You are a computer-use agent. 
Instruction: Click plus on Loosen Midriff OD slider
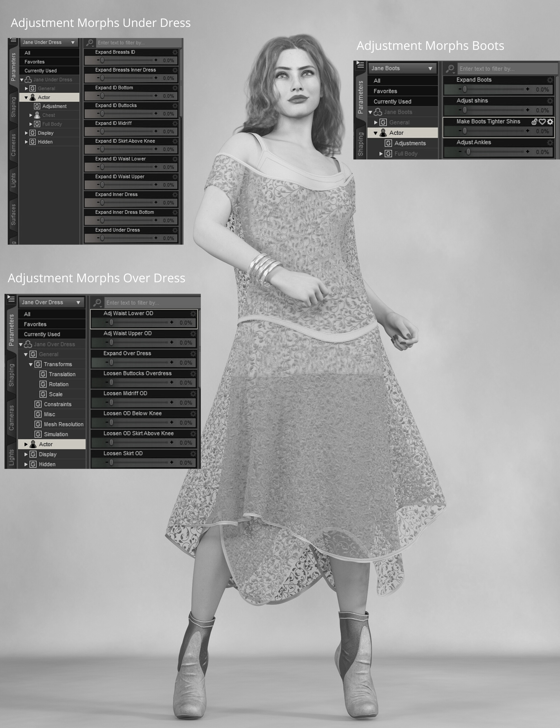pos(172,402)
